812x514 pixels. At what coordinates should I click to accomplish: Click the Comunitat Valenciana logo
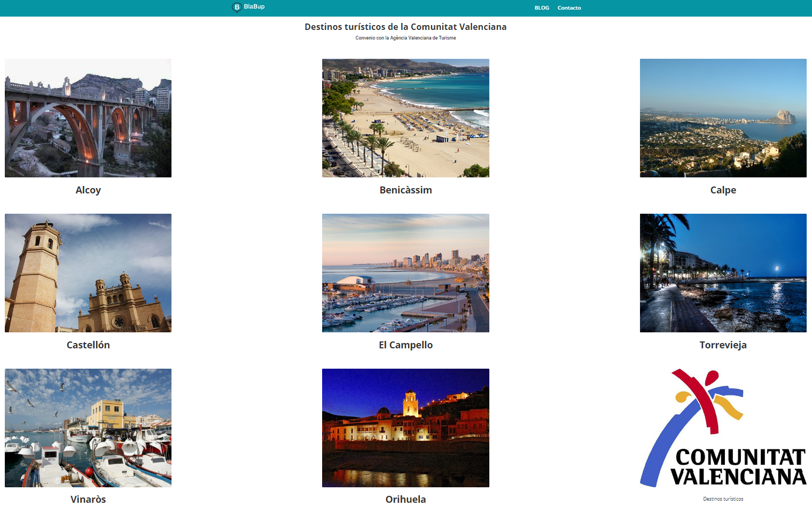[x=723, y=428]
